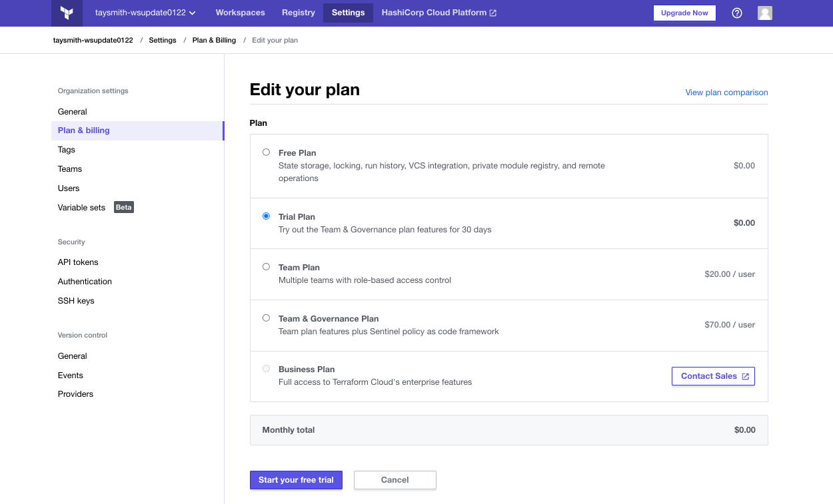The image size is (833, 504).
Task: Click the Monthly total label
Action: coord(289,430)
